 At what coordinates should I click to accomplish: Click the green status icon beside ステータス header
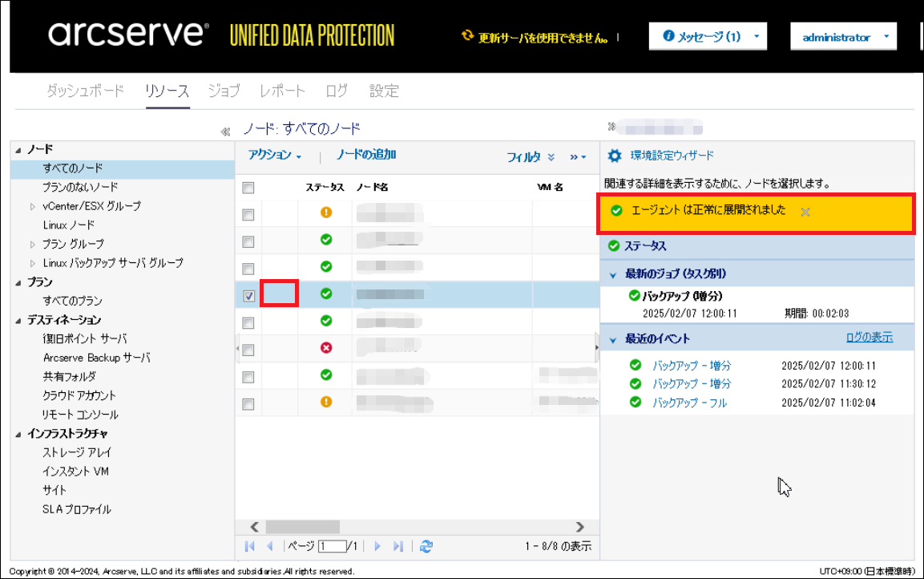pos(613,246)
